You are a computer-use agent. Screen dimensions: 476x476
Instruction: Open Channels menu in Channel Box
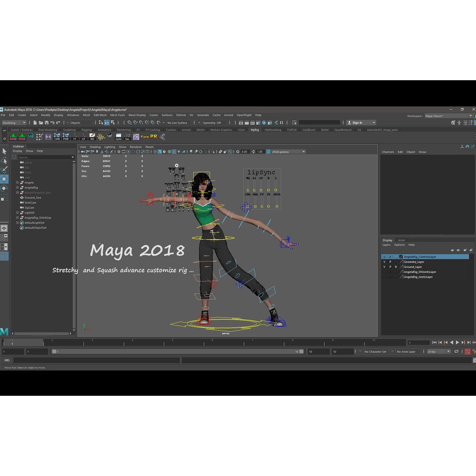point(388,152)
